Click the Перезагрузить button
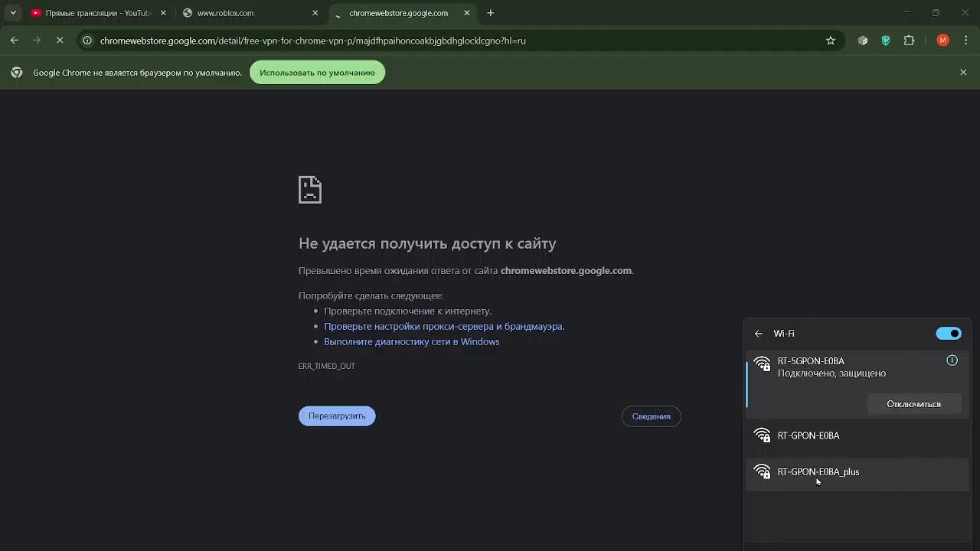Image resolution: width=980 pixels, height=551 pixels. coord(337,416)
